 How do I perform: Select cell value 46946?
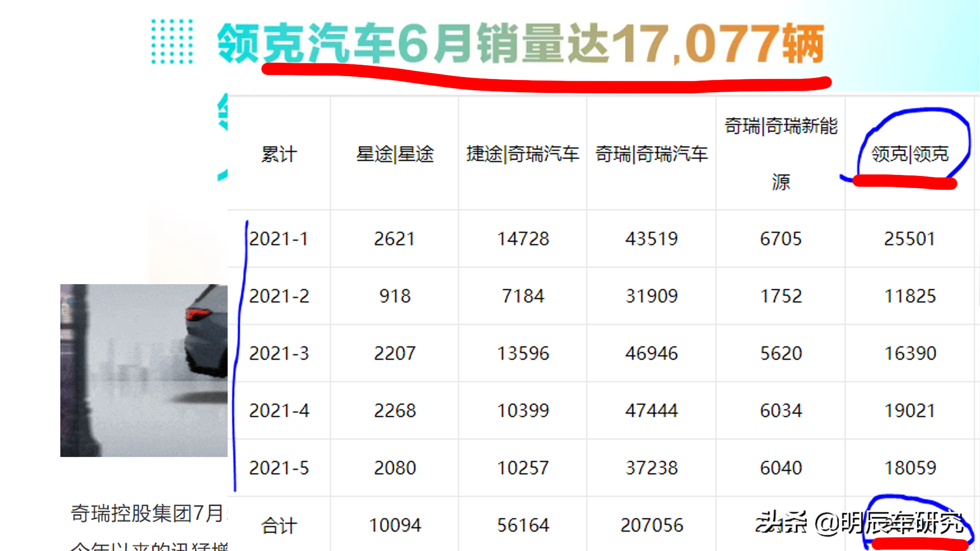point(651,353)
